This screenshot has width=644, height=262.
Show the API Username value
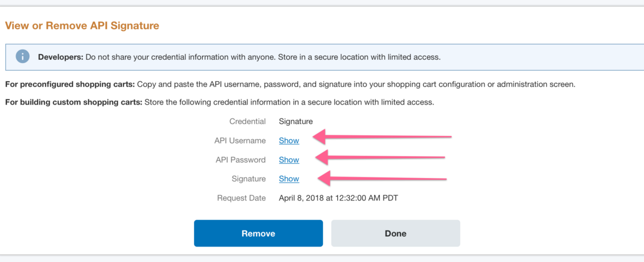pyautogui.click(x=289, y=141)
